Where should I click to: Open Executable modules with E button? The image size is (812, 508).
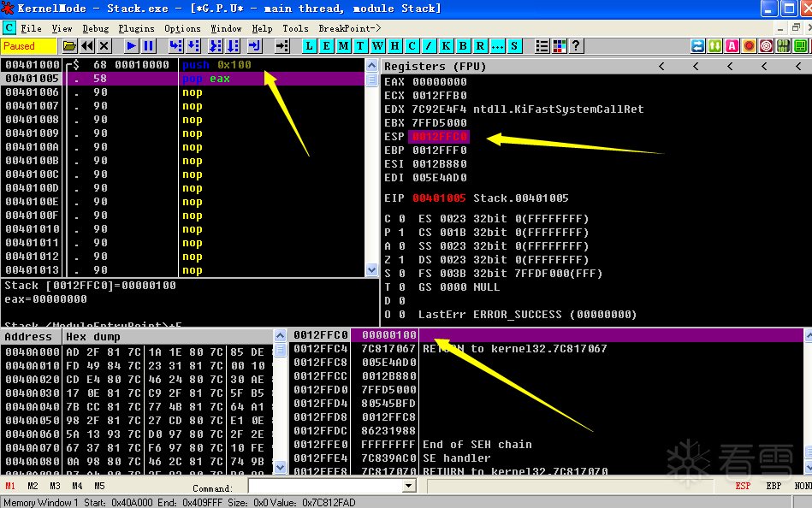326,46
